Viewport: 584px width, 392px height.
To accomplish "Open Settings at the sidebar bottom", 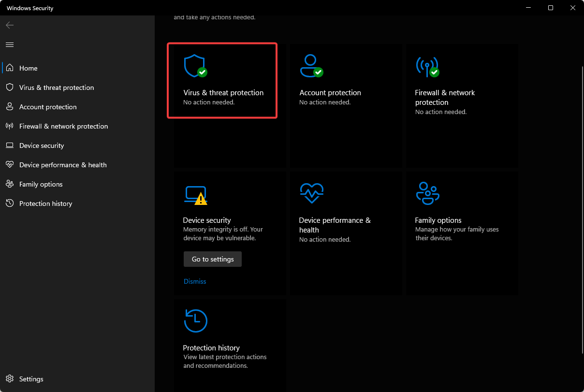I will click(x=77, y=379).
